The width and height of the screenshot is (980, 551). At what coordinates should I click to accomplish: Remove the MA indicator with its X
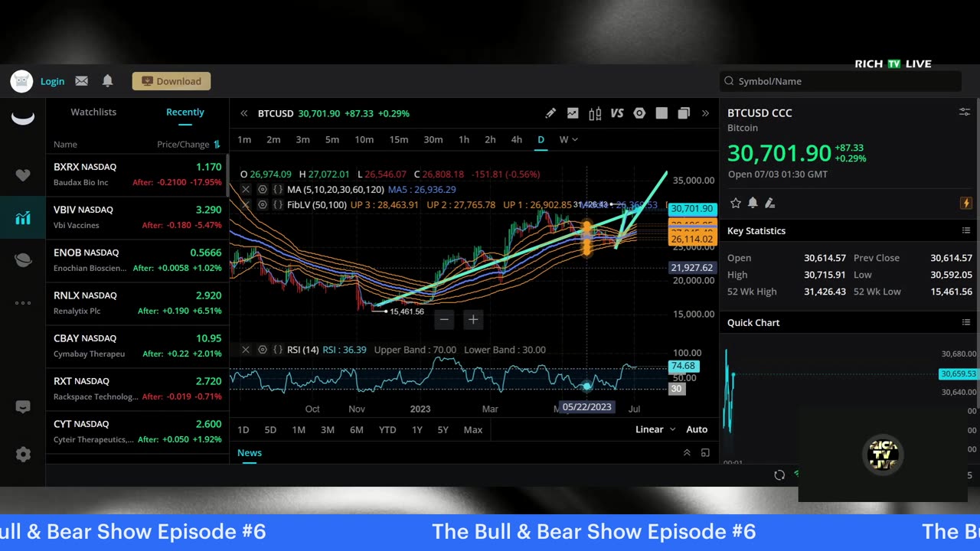pos(246,189)
